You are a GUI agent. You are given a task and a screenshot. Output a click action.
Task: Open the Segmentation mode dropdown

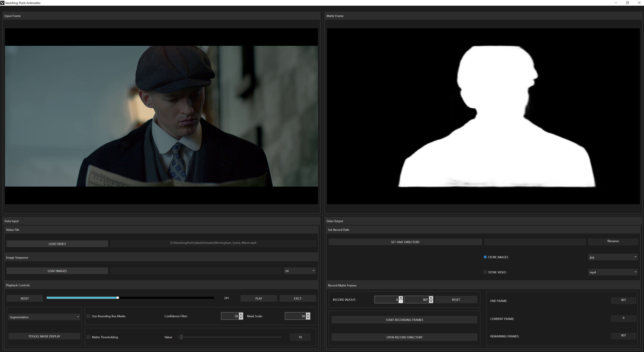coord(44,317)
